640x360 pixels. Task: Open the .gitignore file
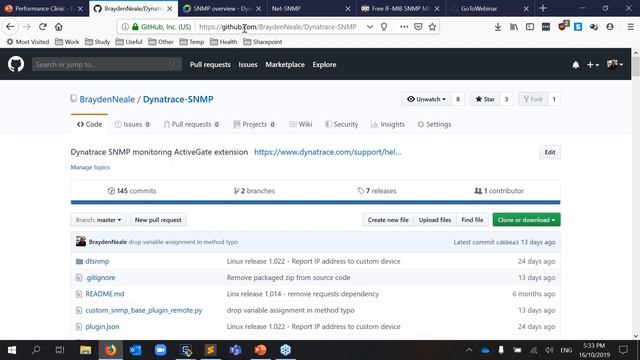click(x=100, y=278)
